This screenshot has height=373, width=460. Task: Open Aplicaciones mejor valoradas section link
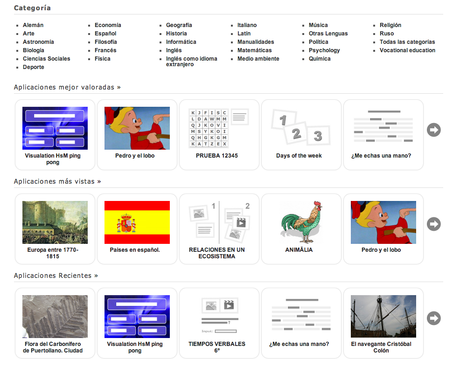point(67,87)
